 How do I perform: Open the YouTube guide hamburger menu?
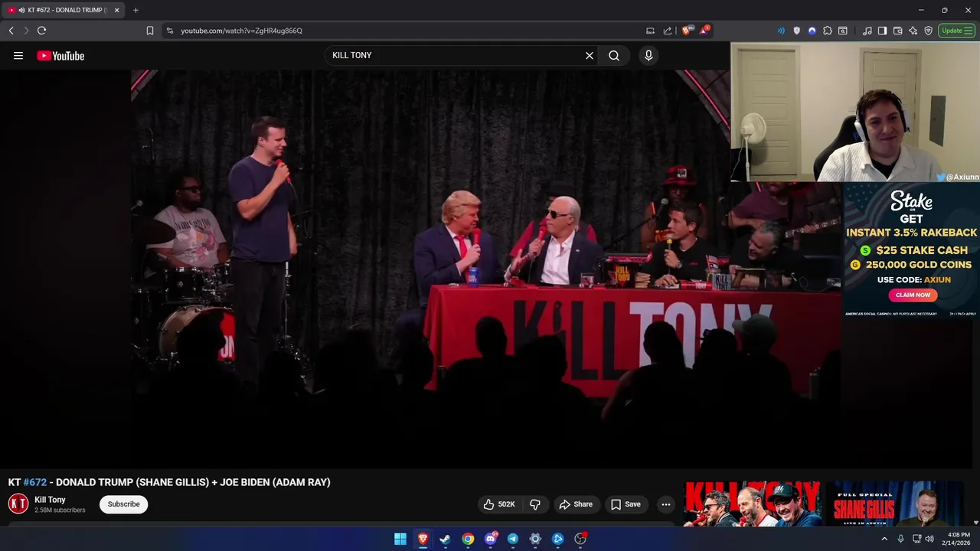18,56
